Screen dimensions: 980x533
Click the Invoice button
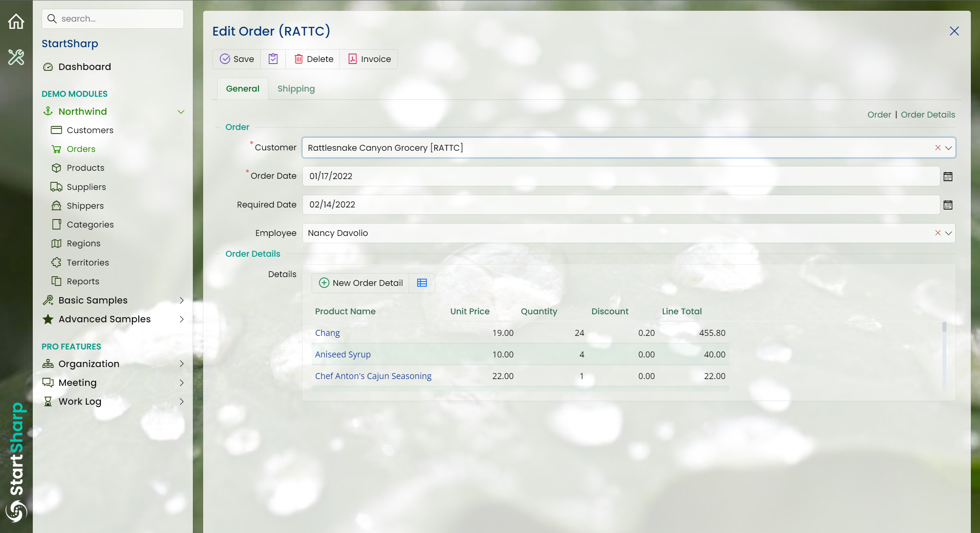[369, 59]
